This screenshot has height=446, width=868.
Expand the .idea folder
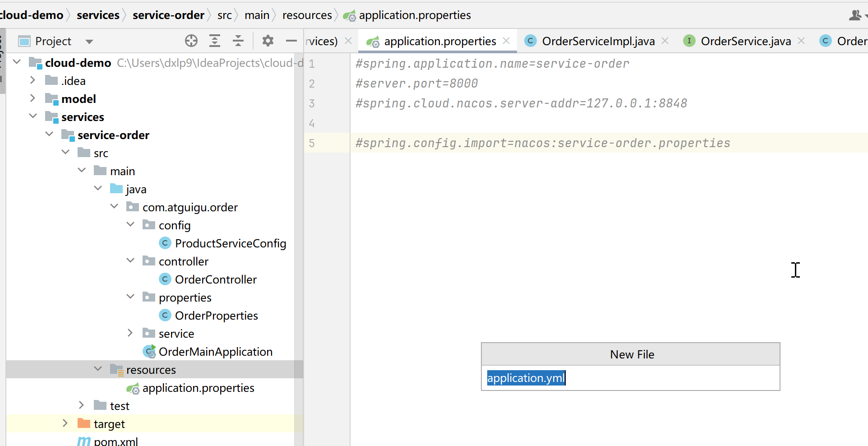coord(32,80)
